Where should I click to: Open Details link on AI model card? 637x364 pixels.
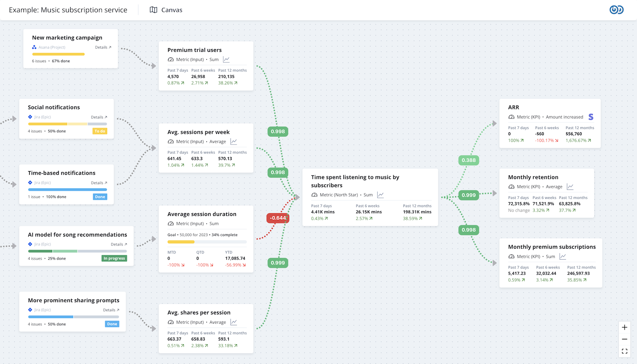point(119,244)
